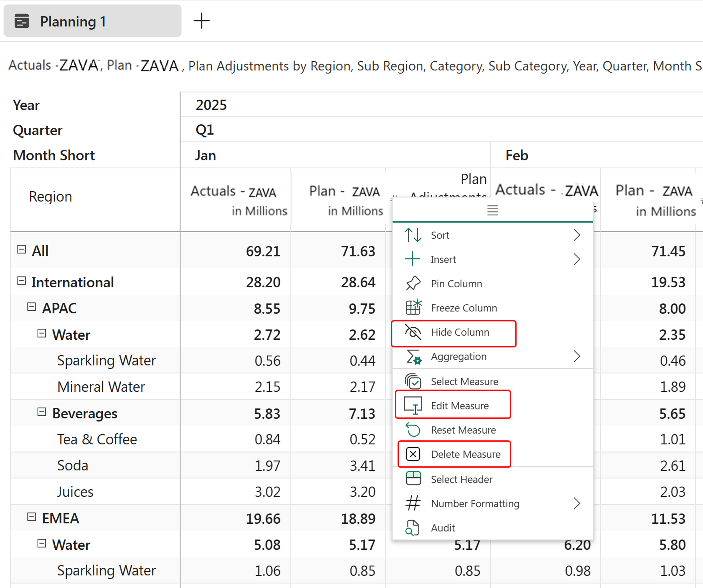
Task: Open the Insert submenu arrow
Action: click(x=576, y=259)
